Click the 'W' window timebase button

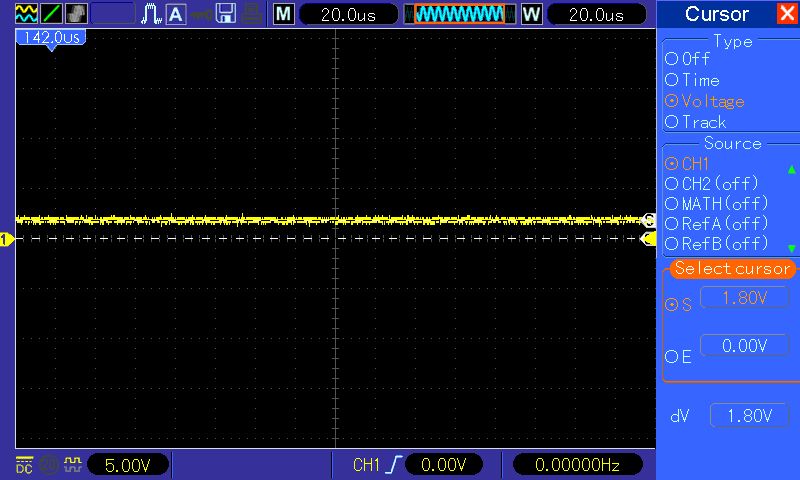point(531,14)
